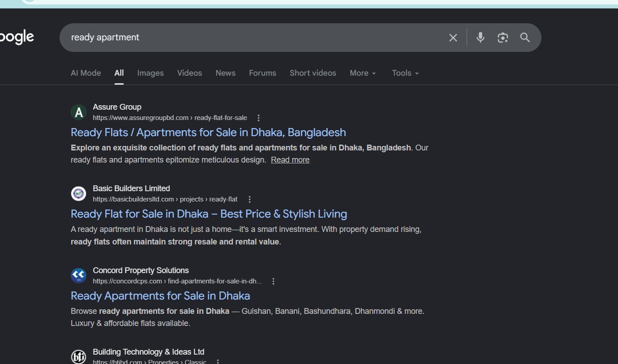Open three-dot menu for Building Technology result
Screen dimensions: 618x364
pyautogui.click(x=218, y=361)
